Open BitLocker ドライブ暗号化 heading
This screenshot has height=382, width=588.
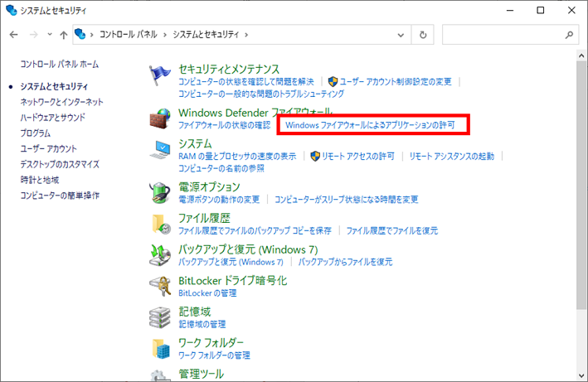(233, 281)
